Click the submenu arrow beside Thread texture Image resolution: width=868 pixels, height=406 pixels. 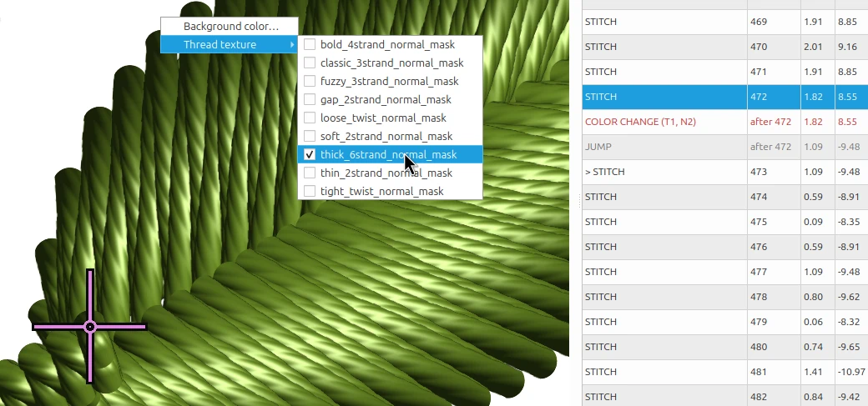(292, 44)
